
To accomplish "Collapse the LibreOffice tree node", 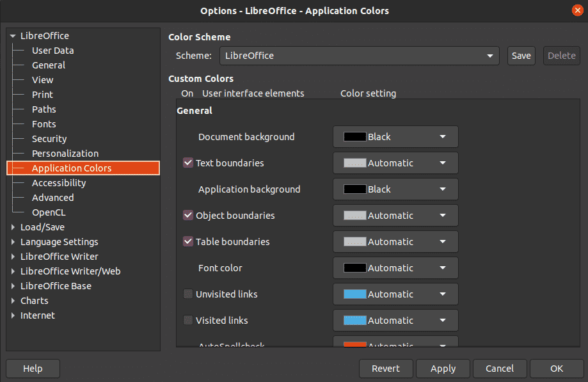I will [x=13, y=36].
